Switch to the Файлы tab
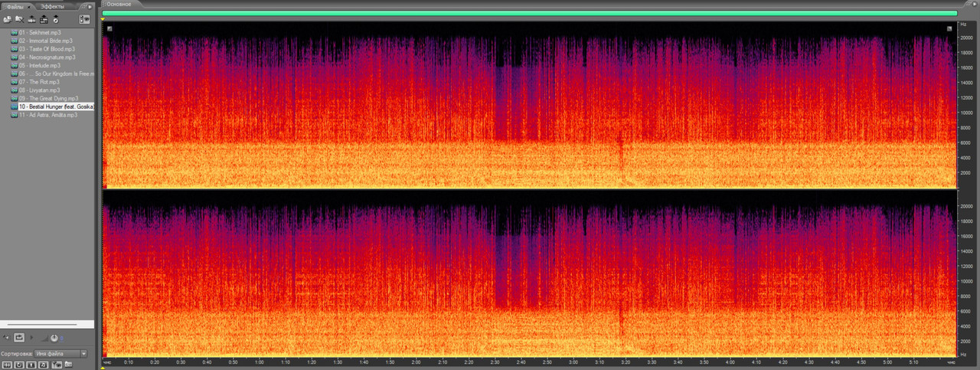 pyautogui.click(x=16, y=5)
